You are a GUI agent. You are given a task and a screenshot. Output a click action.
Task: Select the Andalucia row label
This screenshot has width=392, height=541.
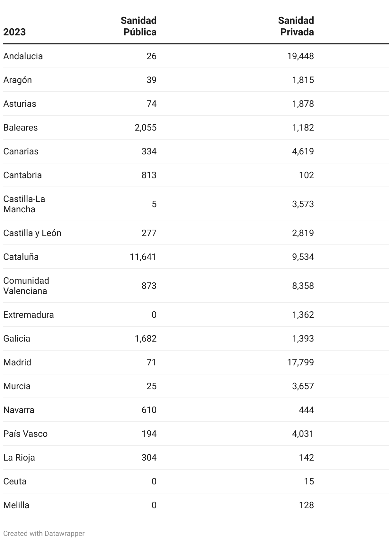coord(23,56)
